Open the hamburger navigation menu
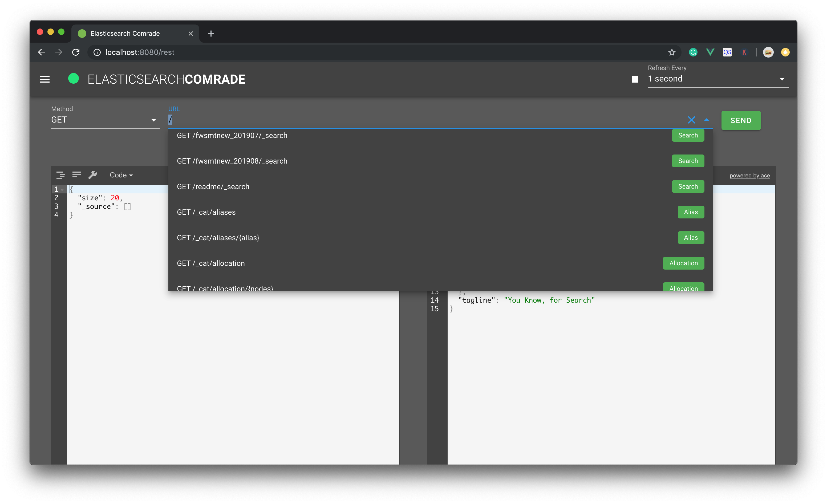The width and height of the screenshot is (827, 504). [45, 80]
